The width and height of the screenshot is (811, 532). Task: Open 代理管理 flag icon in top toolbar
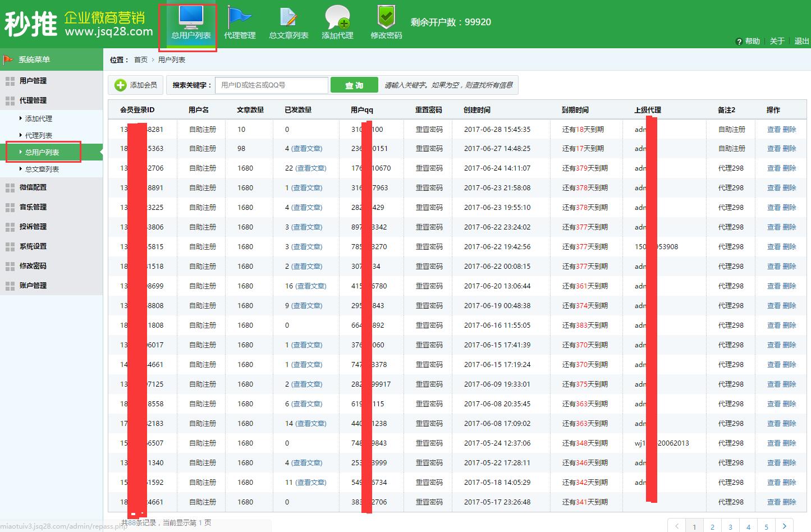coord(240,17)
